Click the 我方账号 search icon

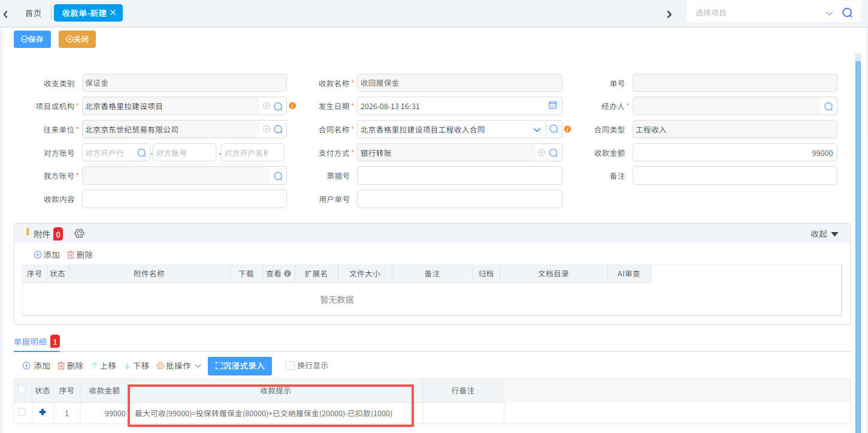click(x=278, y=176)
